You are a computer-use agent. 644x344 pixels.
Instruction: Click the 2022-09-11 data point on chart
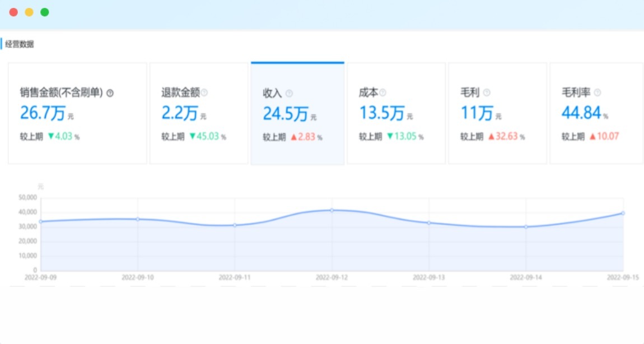[235, 225]
